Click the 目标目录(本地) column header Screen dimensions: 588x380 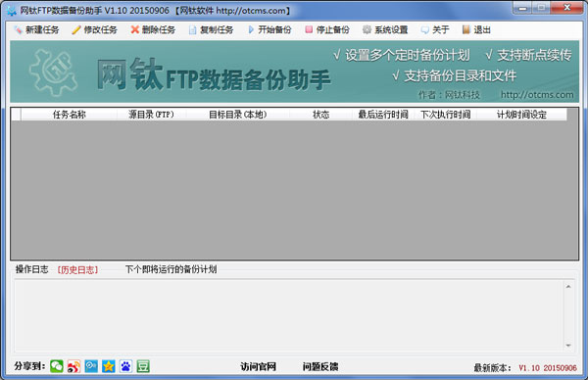click(x=238, y=115)
